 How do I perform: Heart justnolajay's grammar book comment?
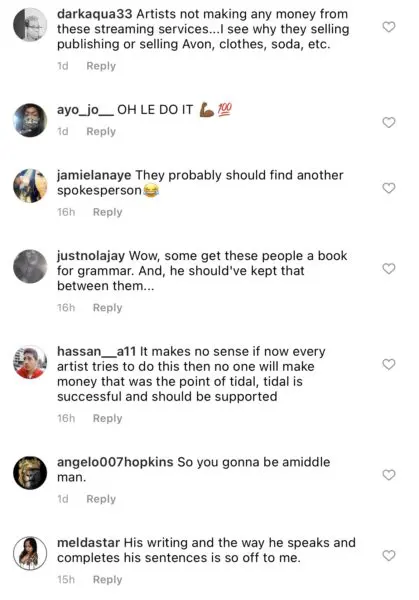(x=389, y=269)
